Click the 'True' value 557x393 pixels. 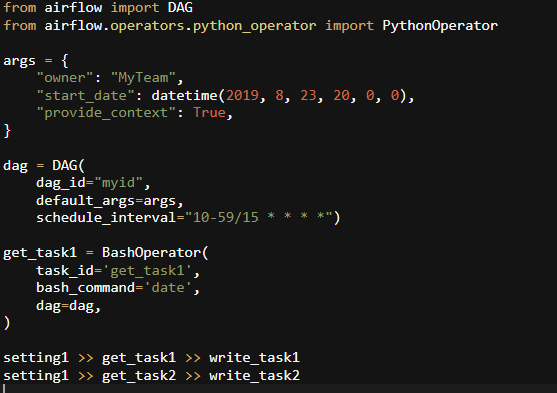[x=209, y=113]
